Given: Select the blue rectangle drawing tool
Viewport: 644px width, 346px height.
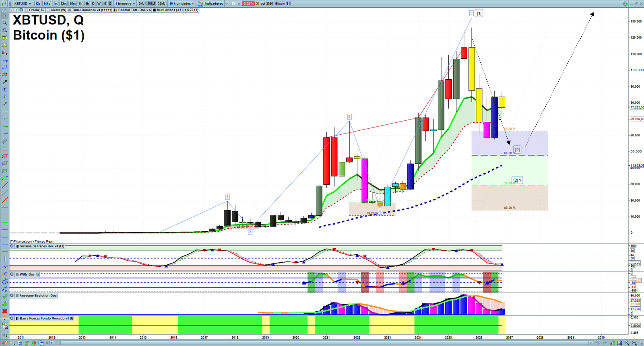Looking at the screenshot, I should coord(4,67).
